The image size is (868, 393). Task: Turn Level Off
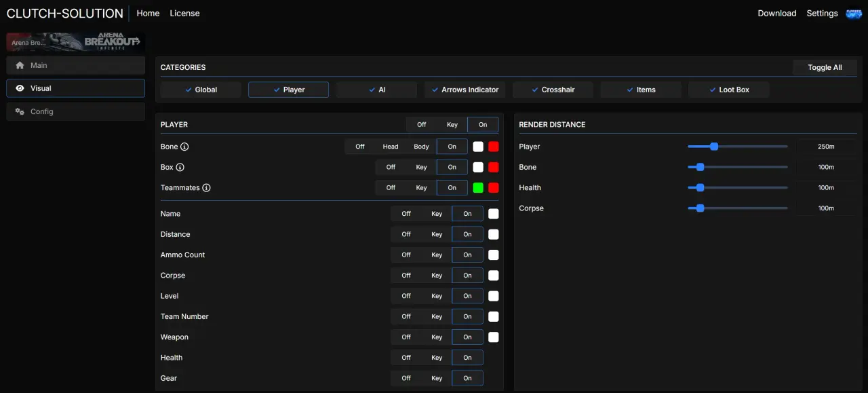[x=406, y=296]
